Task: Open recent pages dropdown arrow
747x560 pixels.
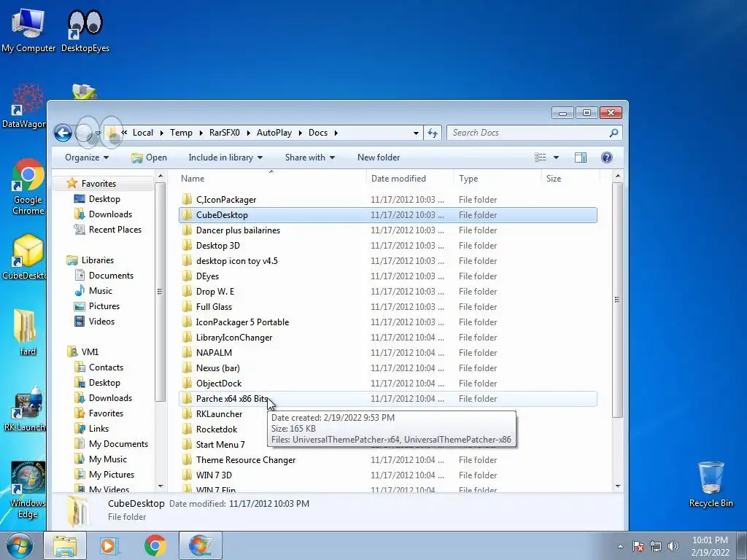Action: [98, 133]
